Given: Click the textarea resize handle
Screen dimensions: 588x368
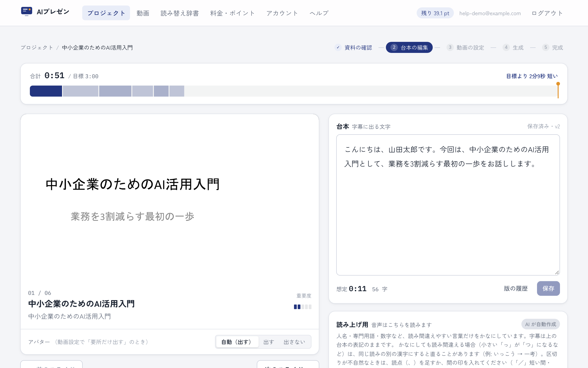Looking at the screenshot, I should [x=557, y=273].
